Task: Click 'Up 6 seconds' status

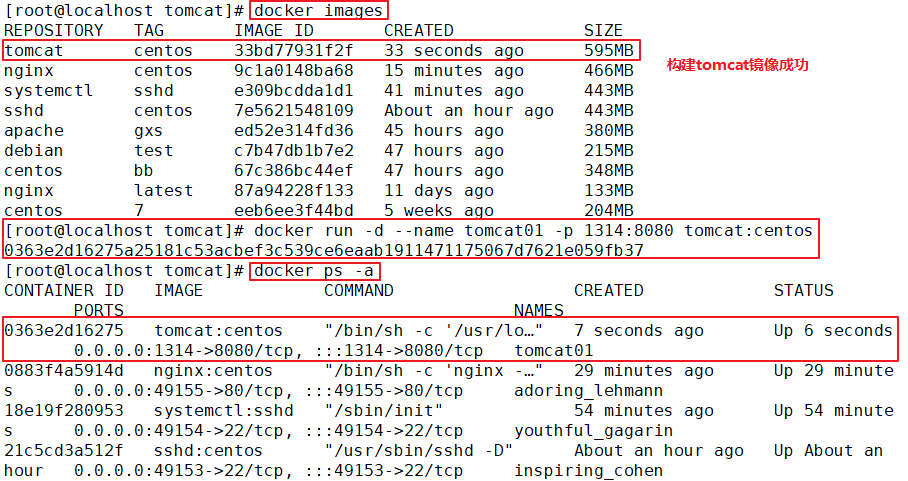Action: click(x=833, y=331)
